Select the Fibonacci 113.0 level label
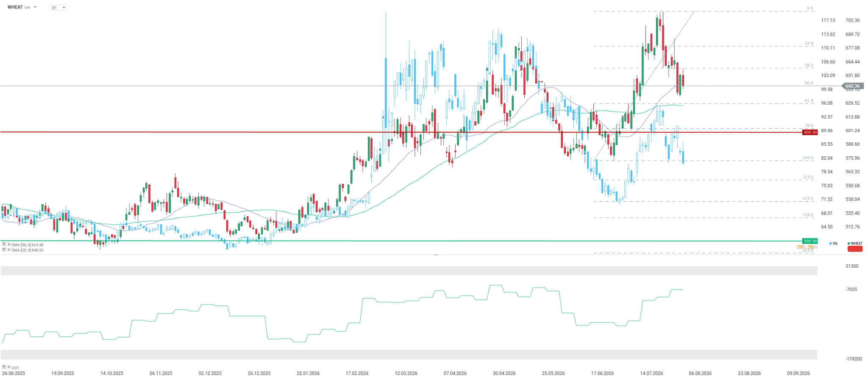868x380 pixels. (808, 177)
